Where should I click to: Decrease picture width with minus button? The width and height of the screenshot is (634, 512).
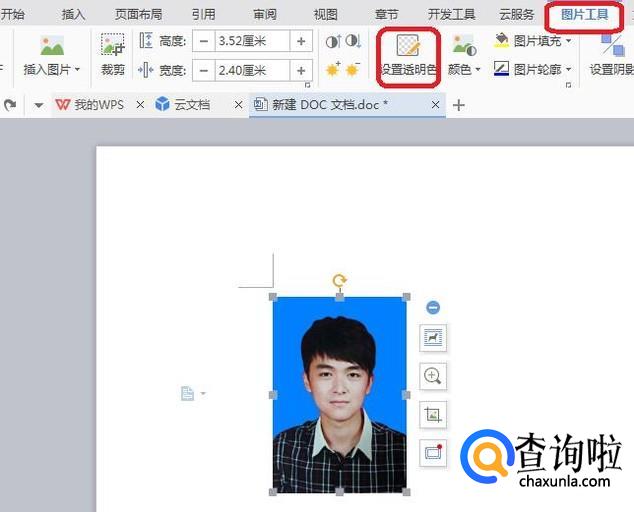pos(204,71)
